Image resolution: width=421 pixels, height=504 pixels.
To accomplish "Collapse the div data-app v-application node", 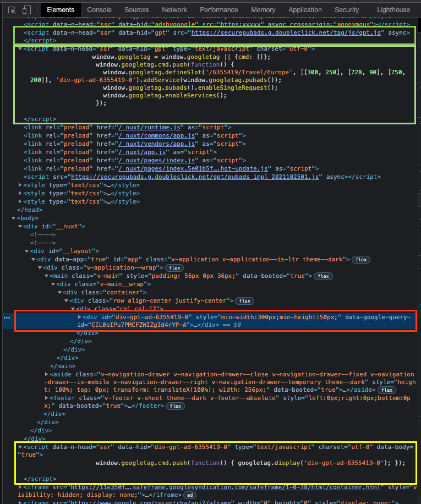I will tap(34, 259).
